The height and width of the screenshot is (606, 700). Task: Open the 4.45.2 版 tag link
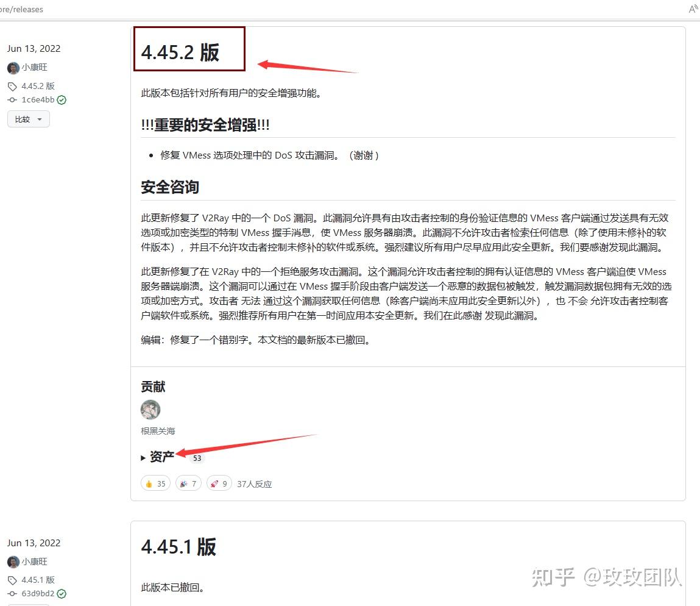(x=38, y=86)
